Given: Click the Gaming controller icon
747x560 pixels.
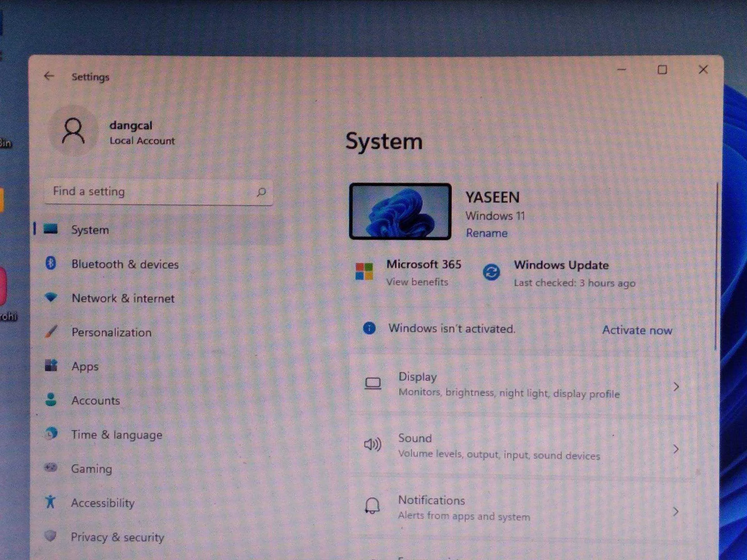Looking at the screenshot, I should [x=51, y=467].
